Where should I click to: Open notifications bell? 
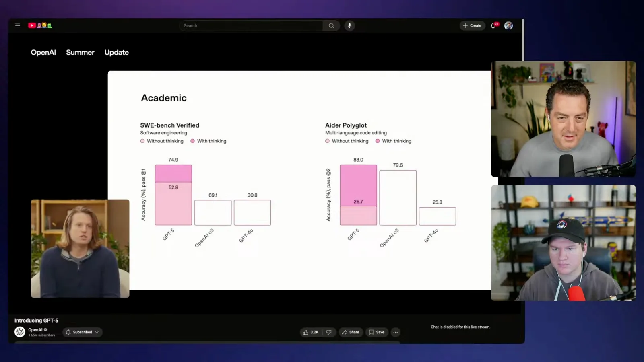[493, 25]
